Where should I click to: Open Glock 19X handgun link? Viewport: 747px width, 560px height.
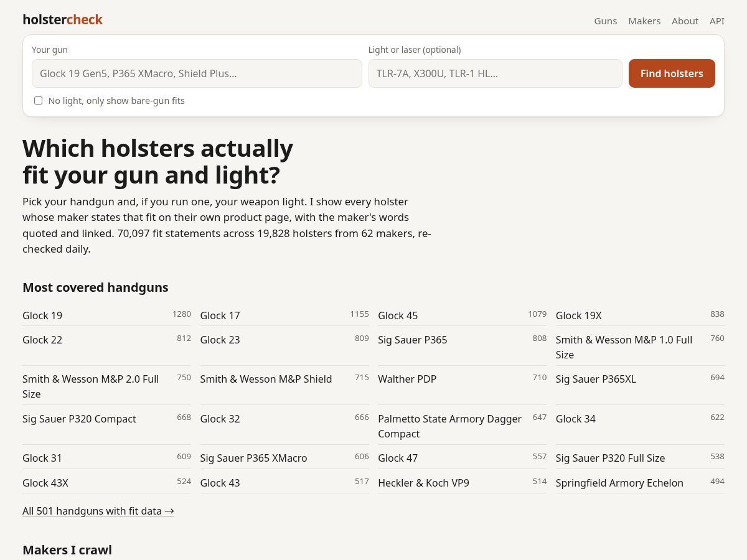click(578, 315)
